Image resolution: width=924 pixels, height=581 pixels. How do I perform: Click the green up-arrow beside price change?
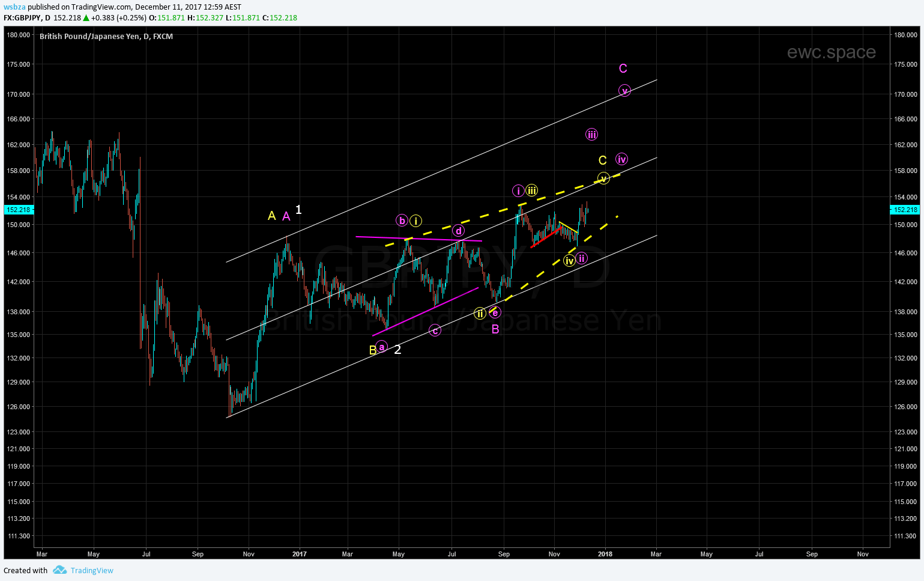coord(86,18)
